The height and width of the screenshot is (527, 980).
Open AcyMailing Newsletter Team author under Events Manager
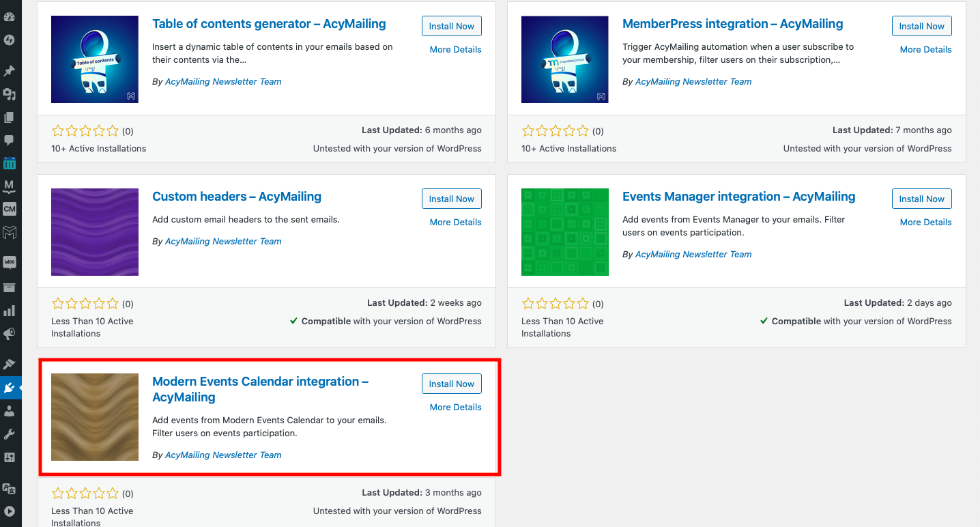coord(693,254)
